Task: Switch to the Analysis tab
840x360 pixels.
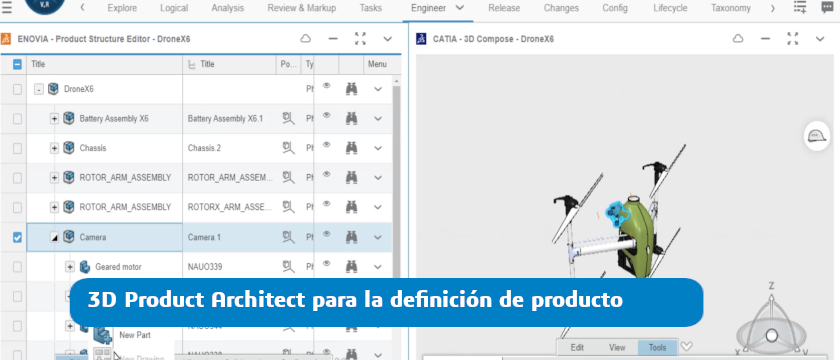Action: [x=228, y=8]
